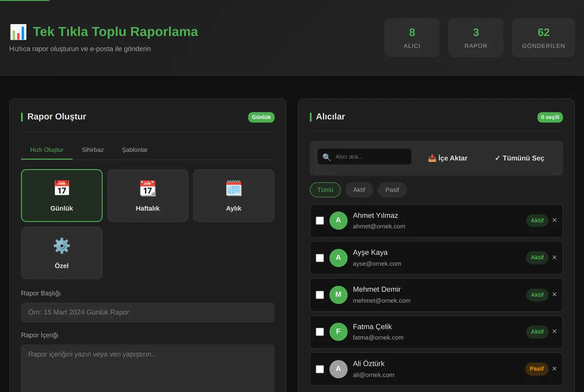The width and height of the screenshot is (584, 392).
Task: Focus the Rapor Başlığı input field
Action: (x=148, y=312)
